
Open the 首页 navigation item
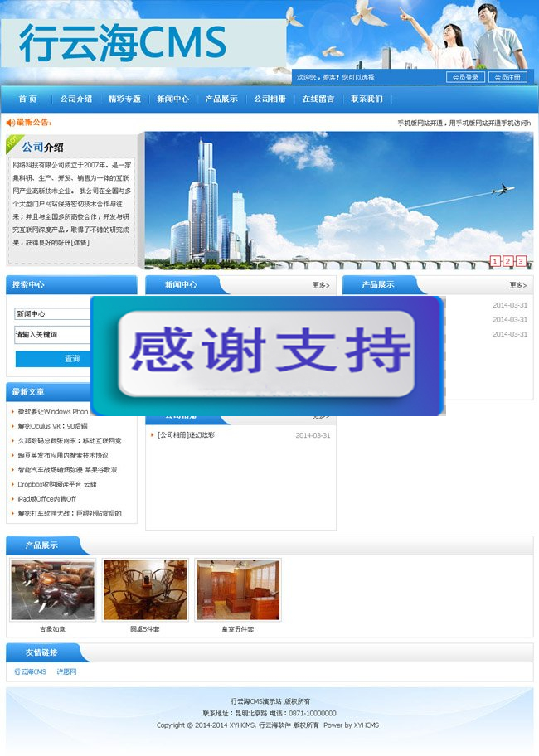pyautogui.click(x=27, y=99)
